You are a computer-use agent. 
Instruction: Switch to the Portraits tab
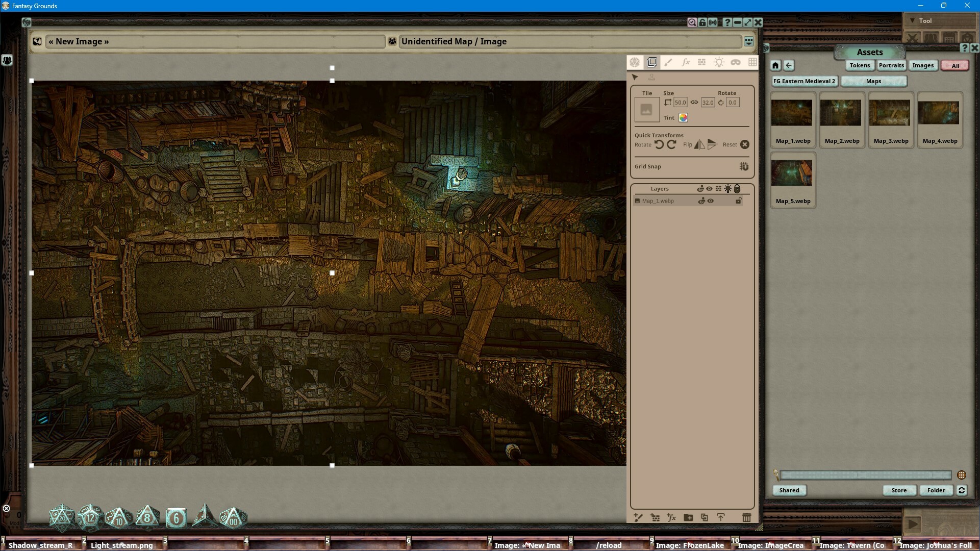(891, 65)
